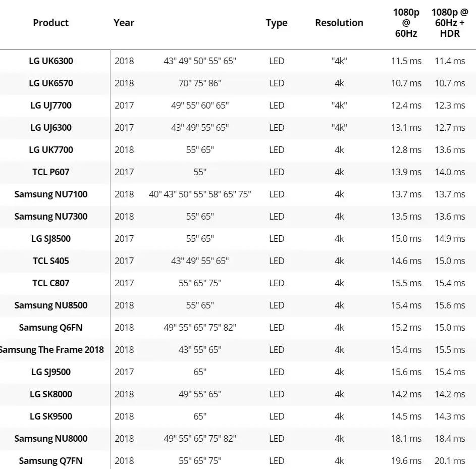This screenshot has width=476, height=469.
Task: Go to the Samsung NU7100 review
Action: point(50,194)
